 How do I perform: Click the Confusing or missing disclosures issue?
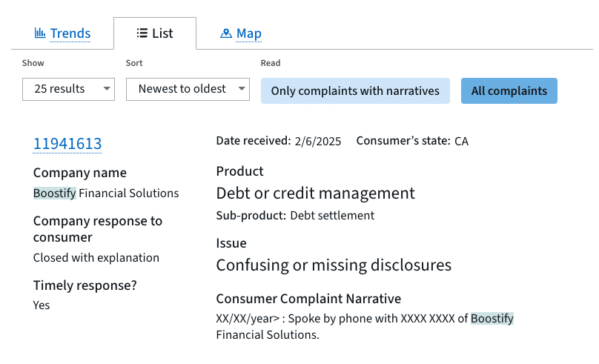pos(334,265)
